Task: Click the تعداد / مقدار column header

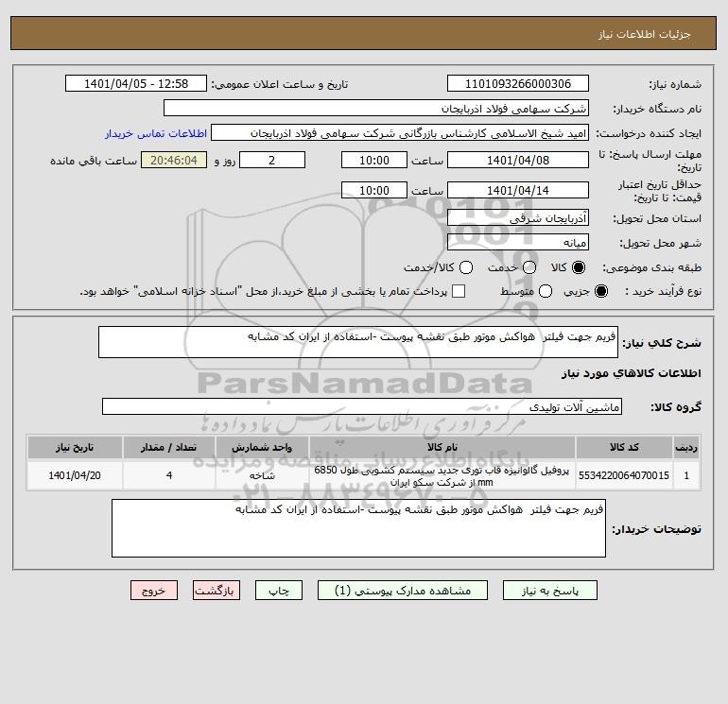Action: [169, 447]
